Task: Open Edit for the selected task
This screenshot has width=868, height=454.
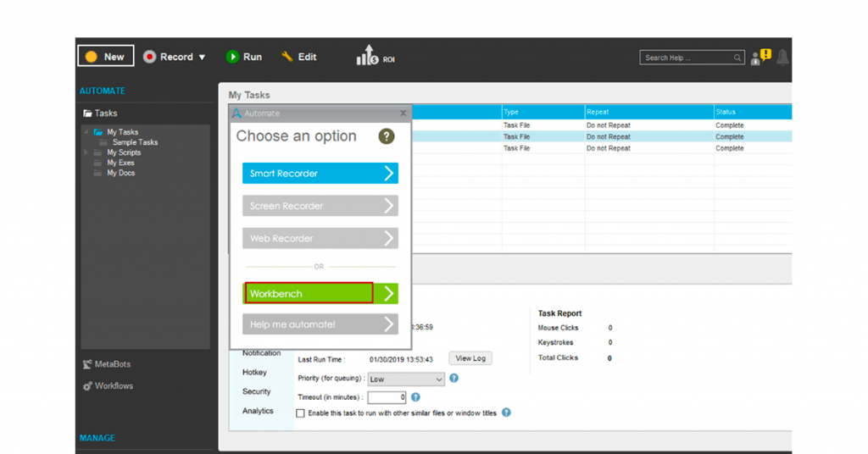Action: point(299,57)
